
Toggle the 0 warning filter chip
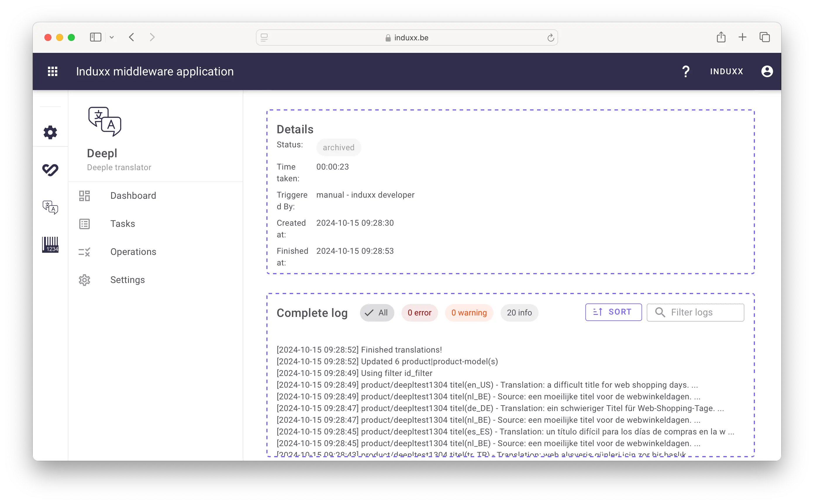tap(469, 313)
